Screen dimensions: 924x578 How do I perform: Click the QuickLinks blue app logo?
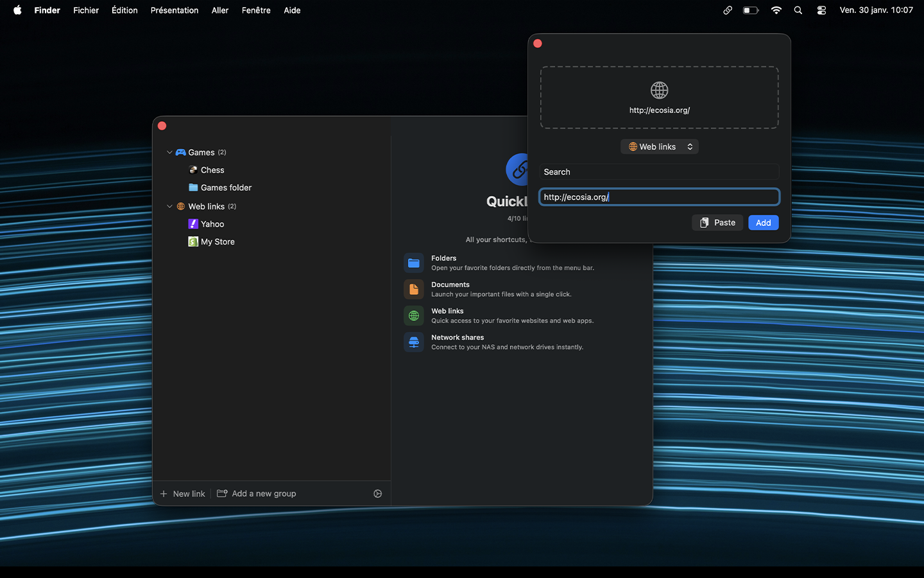517,170
